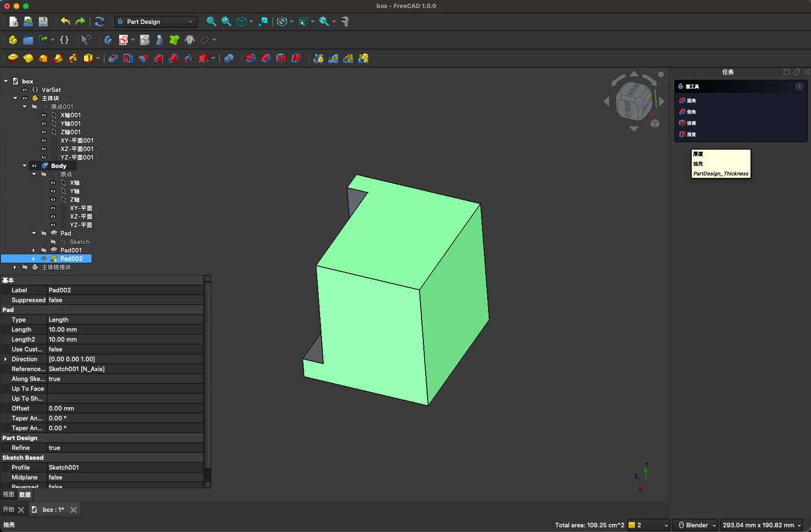This screenshot has width=811, height=532.
Task: Click the Save document icon
Action: [x=43, y=22]
